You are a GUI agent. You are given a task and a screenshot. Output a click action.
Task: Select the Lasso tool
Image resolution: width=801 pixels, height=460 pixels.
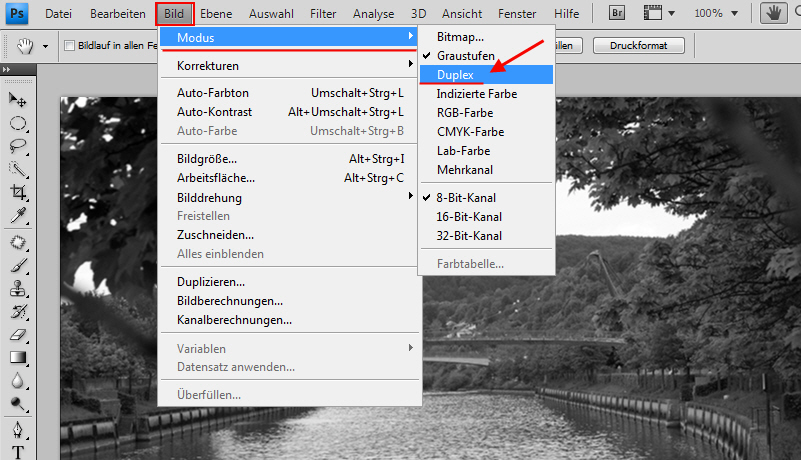(17, 146)
